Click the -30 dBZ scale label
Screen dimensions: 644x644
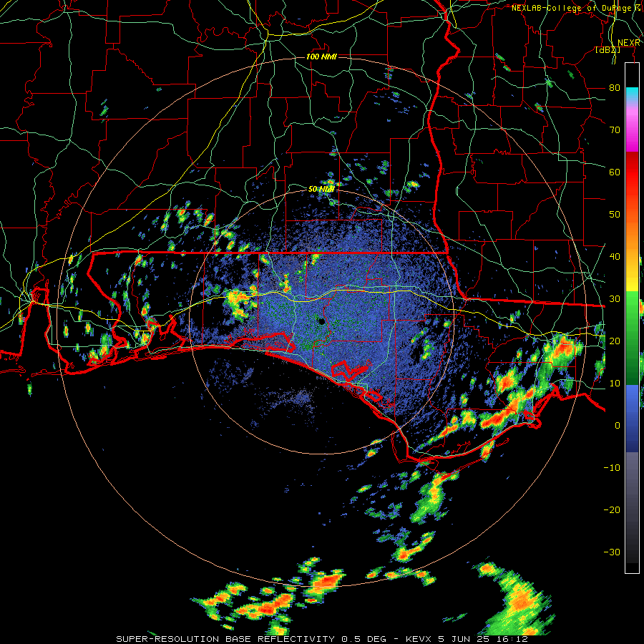tap(612, 552)
